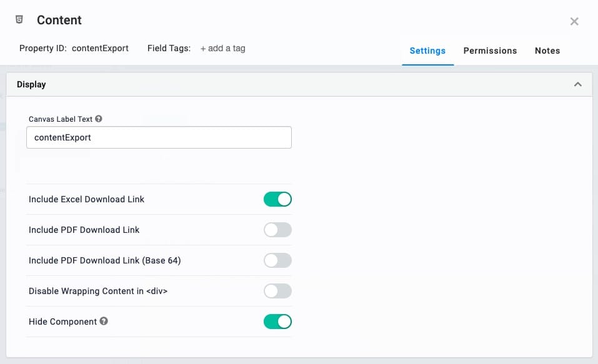This screenshot has width=598, height=364.
Task: Toggle off Include Excel Download Link
Action: (277, 199)
